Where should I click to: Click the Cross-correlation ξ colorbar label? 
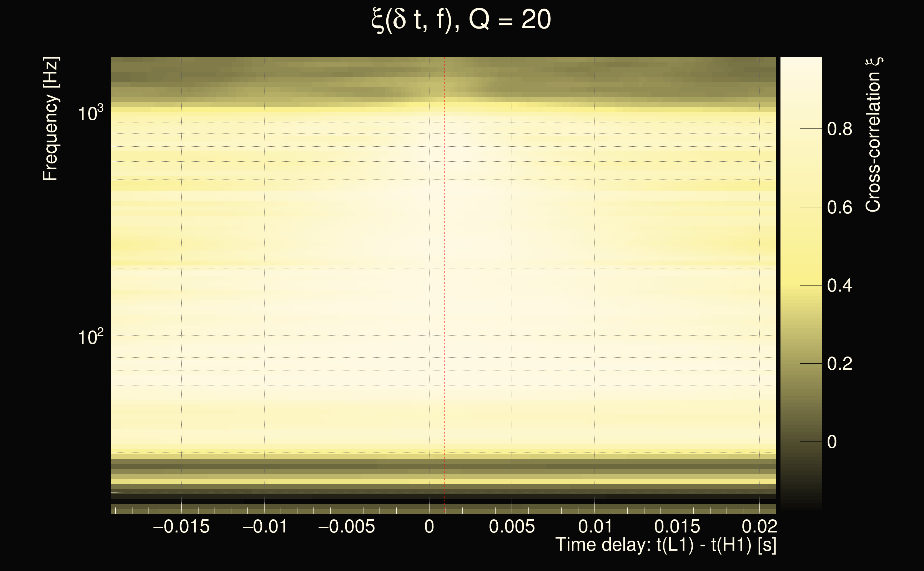click(x=873, y=135)
